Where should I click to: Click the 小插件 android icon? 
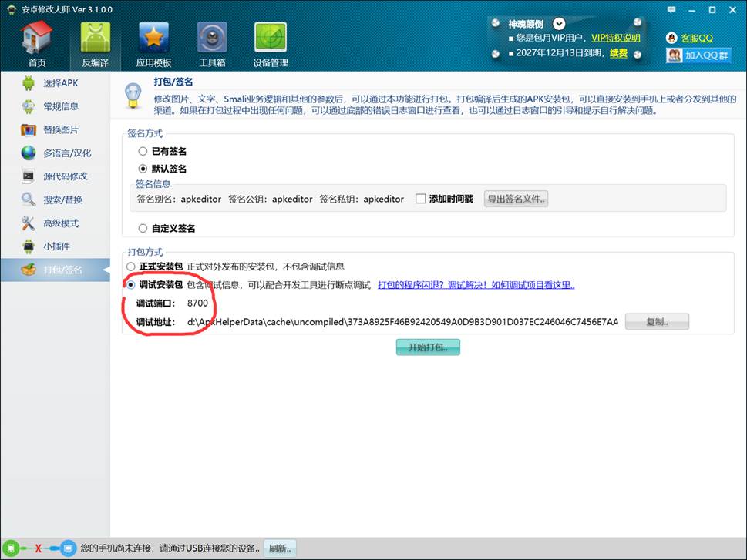(28, 246)
